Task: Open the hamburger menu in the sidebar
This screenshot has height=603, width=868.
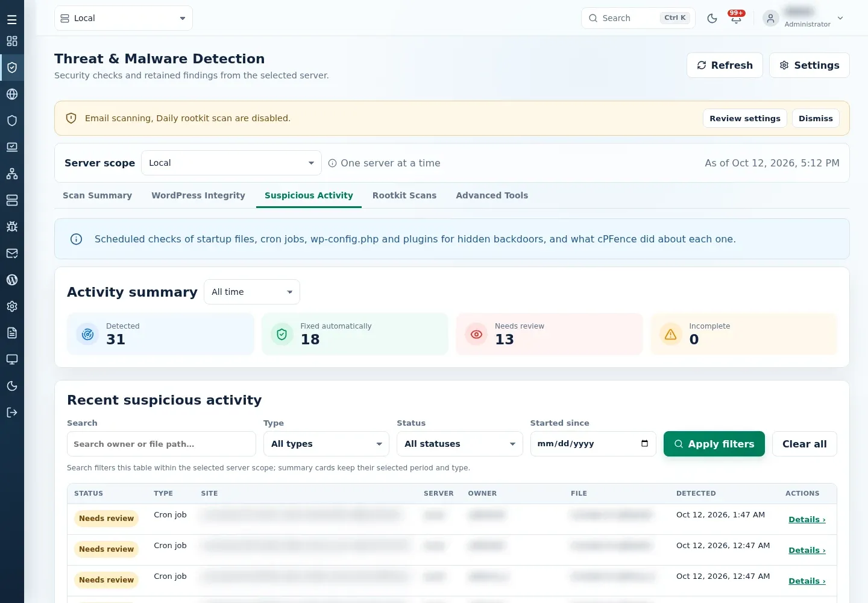Action: [x=12, y=20]
